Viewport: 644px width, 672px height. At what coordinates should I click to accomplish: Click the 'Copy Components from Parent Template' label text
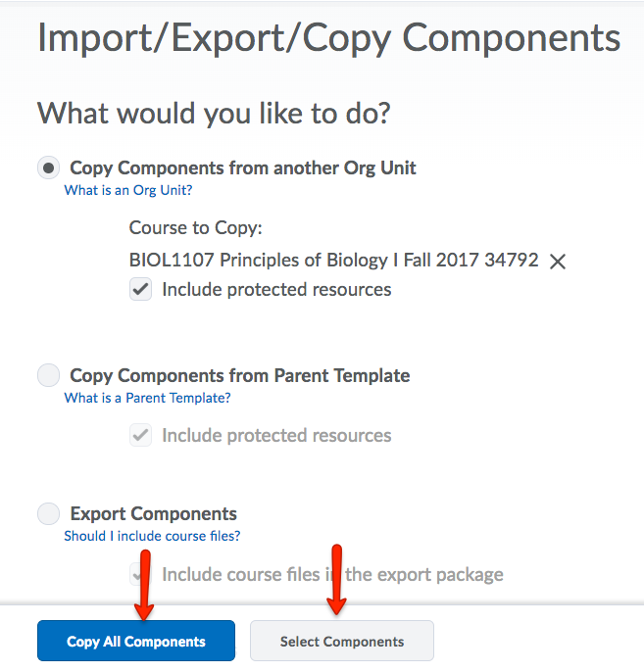click(x=240, y=375)
